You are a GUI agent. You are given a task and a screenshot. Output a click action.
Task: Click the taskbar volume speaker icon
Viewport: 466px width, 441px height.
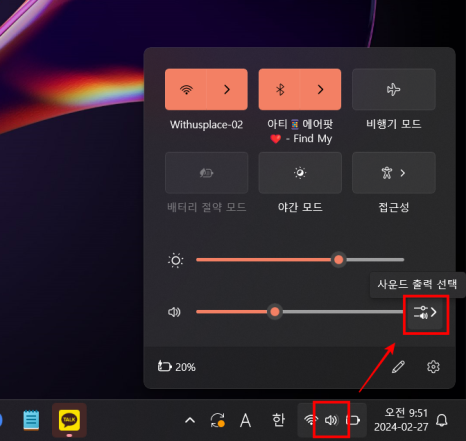click(331, 420)
